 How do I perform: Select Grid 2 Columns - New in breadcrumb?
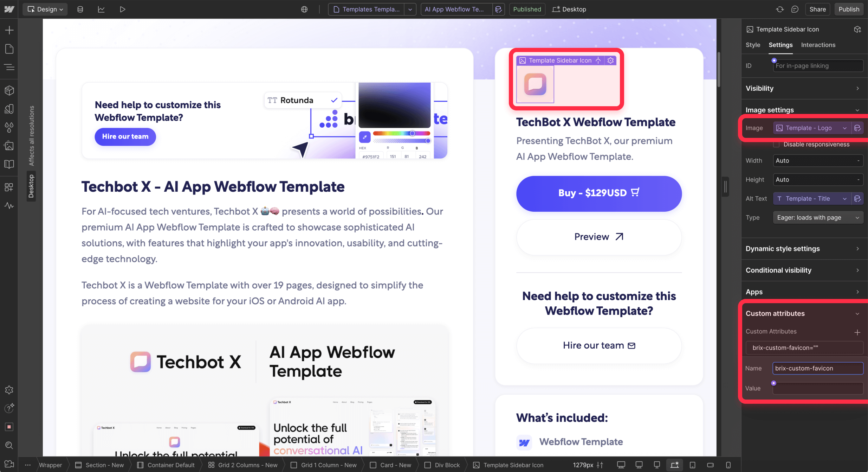[x=243, y=465]
